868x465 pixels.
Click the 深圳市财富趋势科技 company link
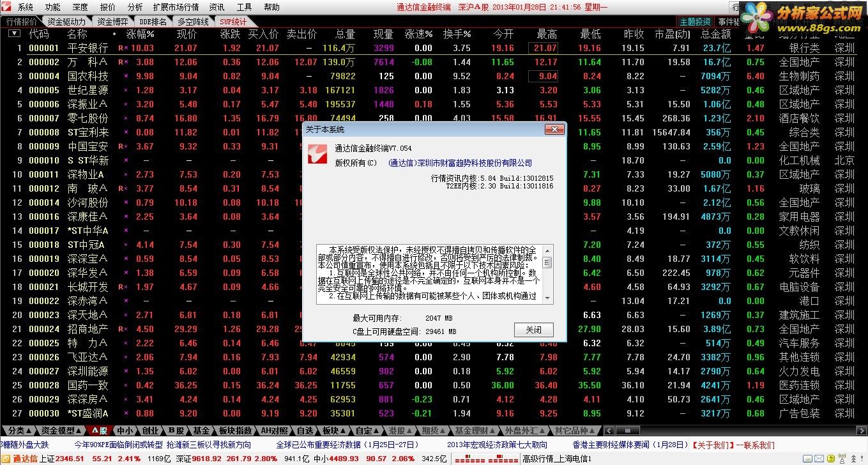tap(460, 163)
